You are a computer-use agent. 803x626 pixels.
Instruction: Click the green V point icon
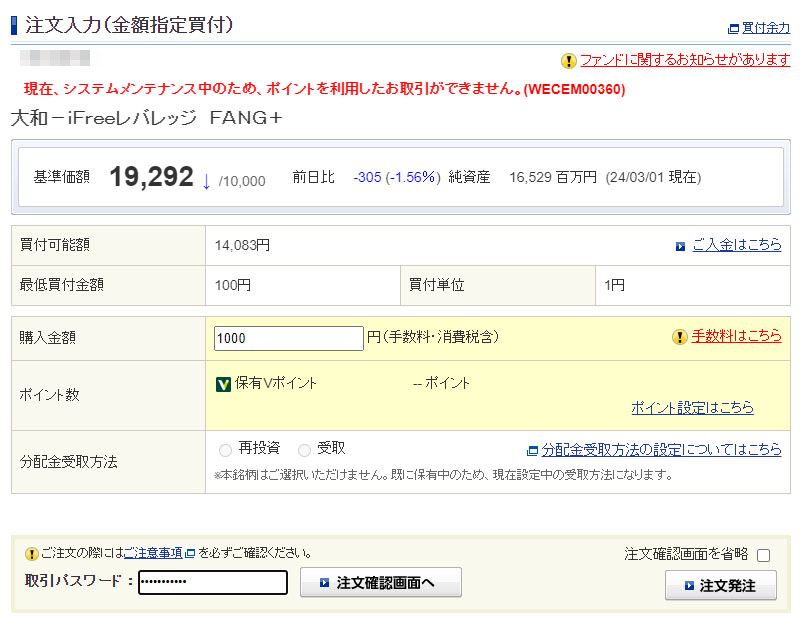point(224,383)
